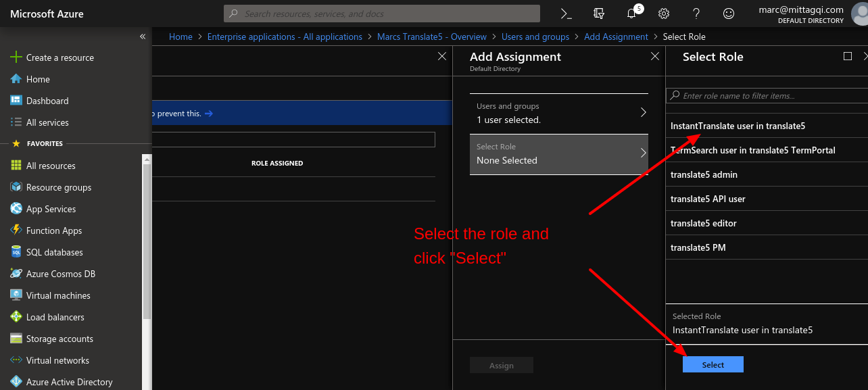
Task: Select the translate5 editor role
Action: (767, 223)
